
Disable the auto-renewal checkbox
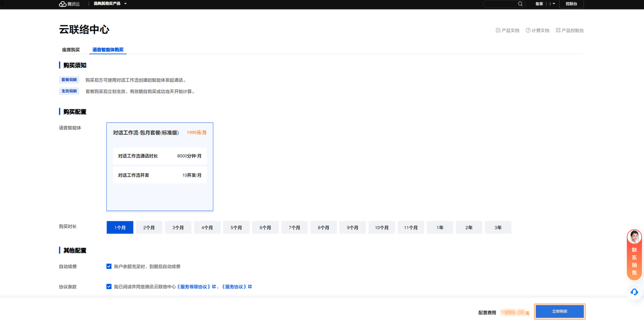[109, 266]
